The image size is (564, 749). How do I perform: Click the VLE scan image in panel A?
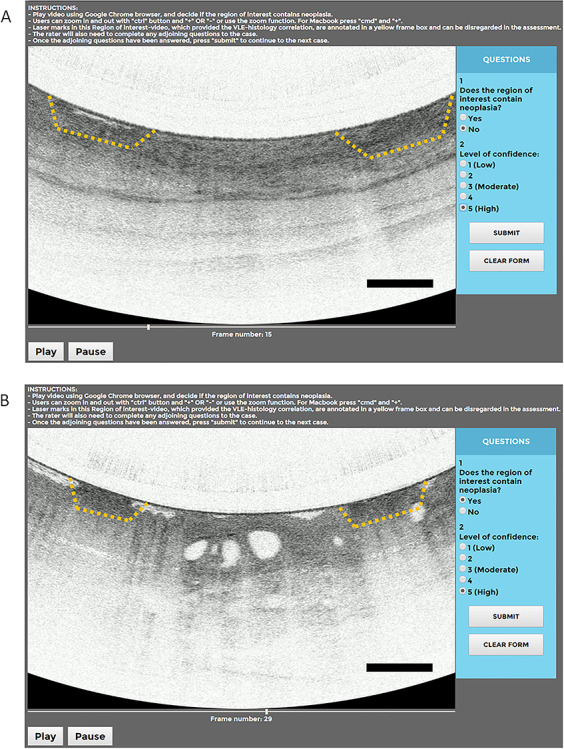[242, 185]
